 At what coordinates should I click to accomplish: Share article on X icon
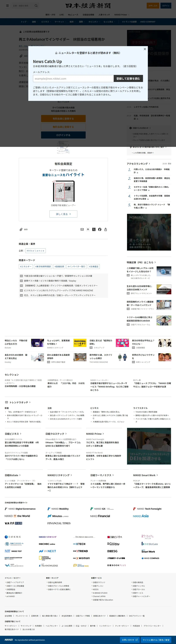coord(94,229)
